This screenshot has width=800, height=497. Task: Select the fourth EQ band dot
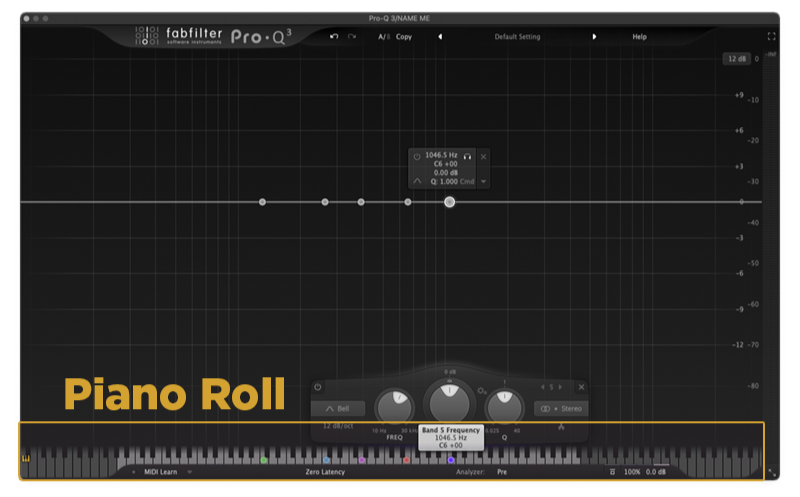tap(408, 202)
